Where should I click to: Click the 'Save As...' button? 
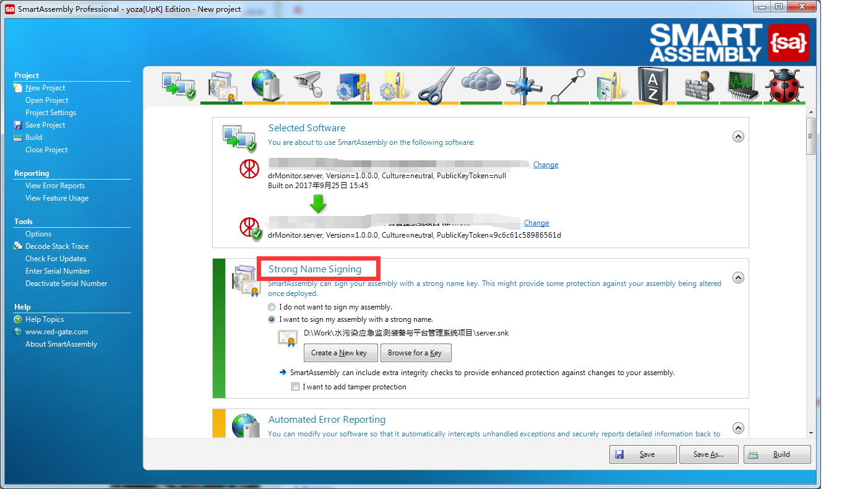708,454
